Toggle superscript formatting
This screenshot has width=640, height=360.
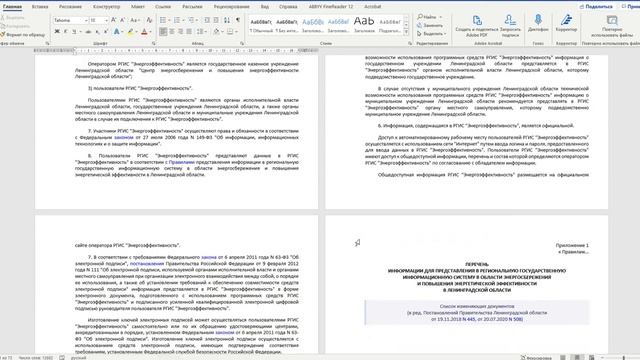[x=106, y=31]
